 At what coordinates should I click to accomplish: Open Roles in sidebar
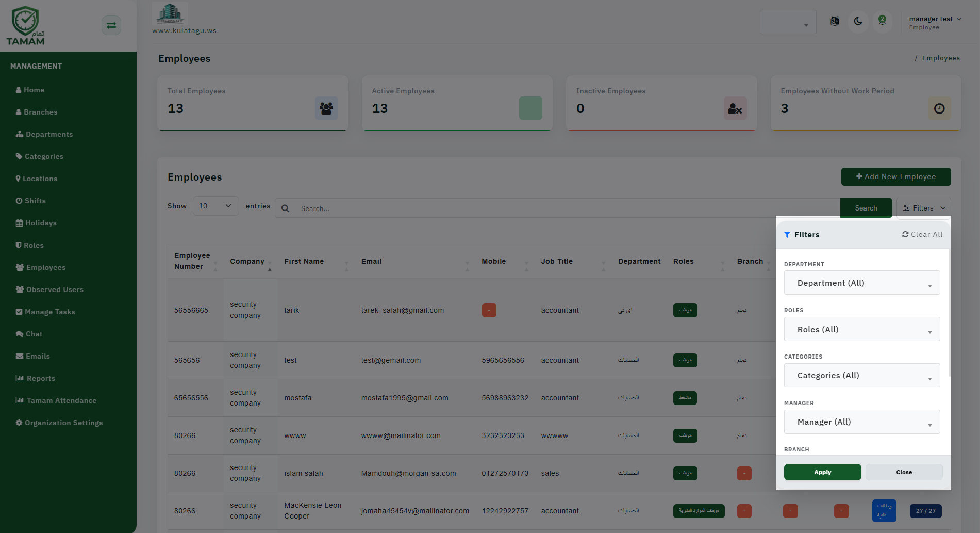(30, 245)
